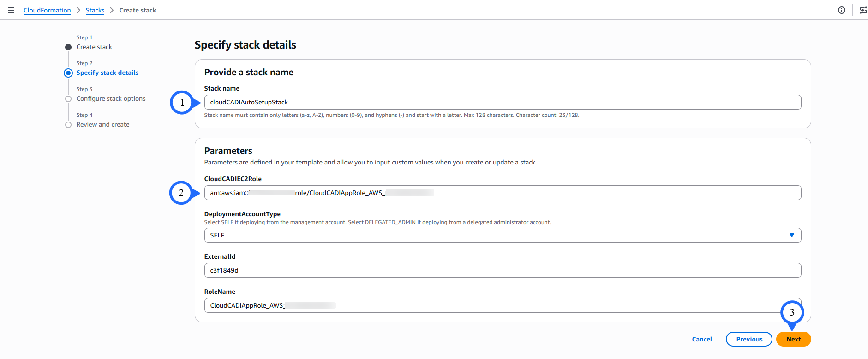Click into the CloudCADIEC2Role ARN field

pyautogui.click(x=503, y=193)
